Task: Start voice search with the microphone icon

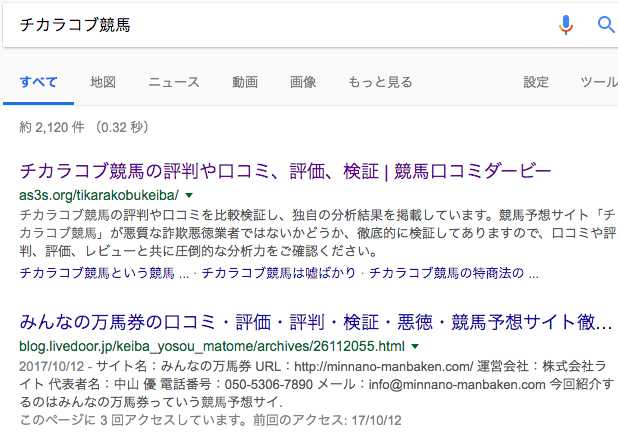Action: [x=566, y=25]
